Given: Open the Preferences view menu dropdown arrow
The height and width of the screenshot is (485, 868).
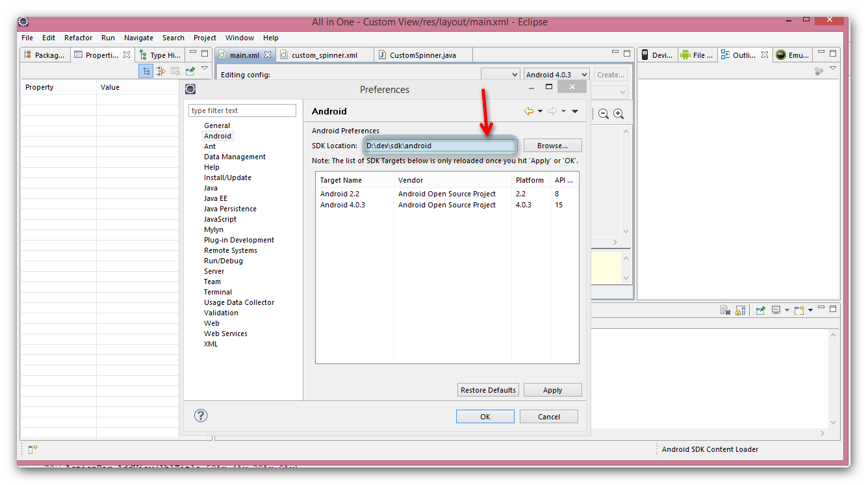Looking at the screenshot, I should coord(575,111).
